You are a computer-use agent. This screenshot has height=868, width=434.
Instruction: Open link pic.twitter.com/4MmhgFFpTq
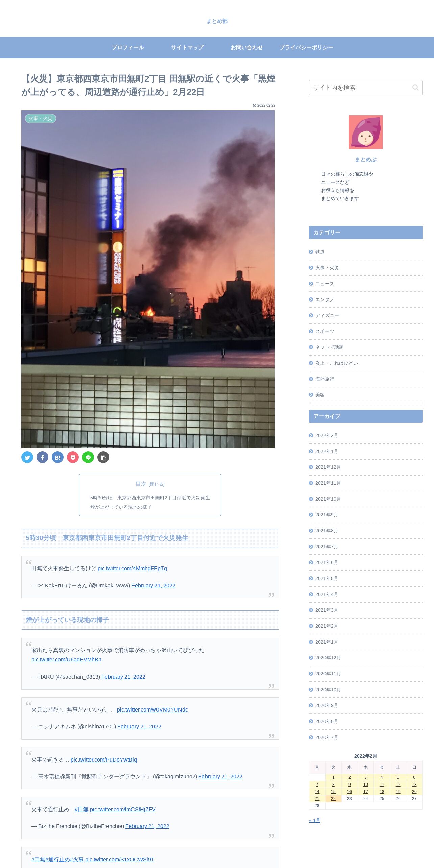pos(132,568)
